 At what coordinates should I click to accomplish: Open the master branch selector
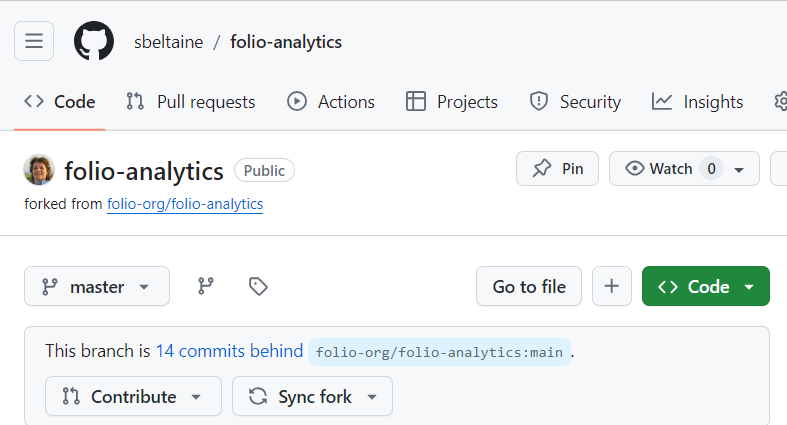97,287
